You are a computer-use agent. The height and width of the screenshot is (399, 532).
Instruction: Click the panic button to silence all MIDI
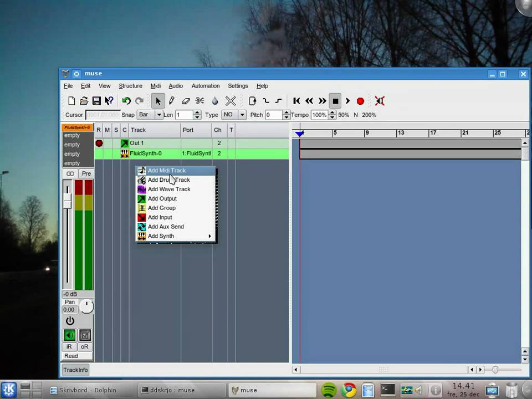[380, 101]
